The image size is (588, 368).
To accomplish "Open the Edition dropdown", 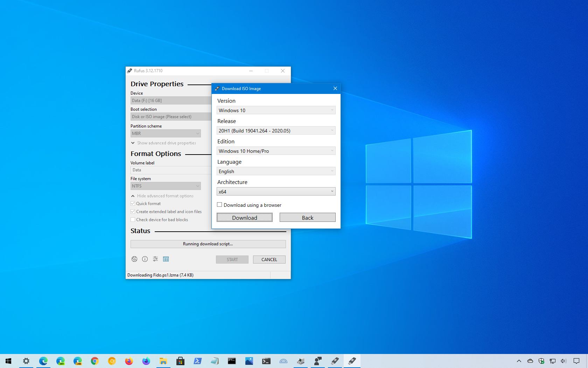I will coord(276,151).
